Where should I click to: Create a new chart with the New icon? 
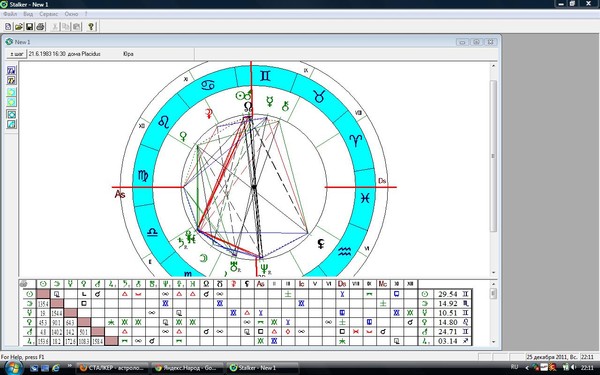8,26
